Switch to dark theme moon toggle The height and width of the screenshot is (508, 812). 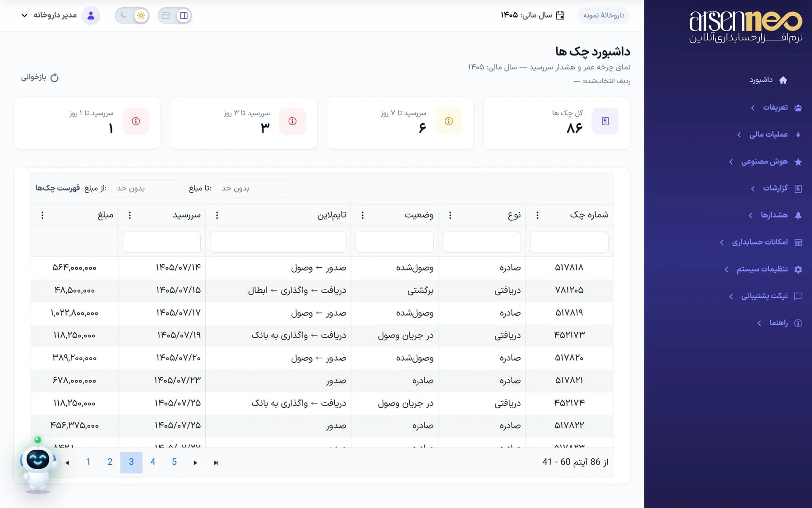[124, 15]
